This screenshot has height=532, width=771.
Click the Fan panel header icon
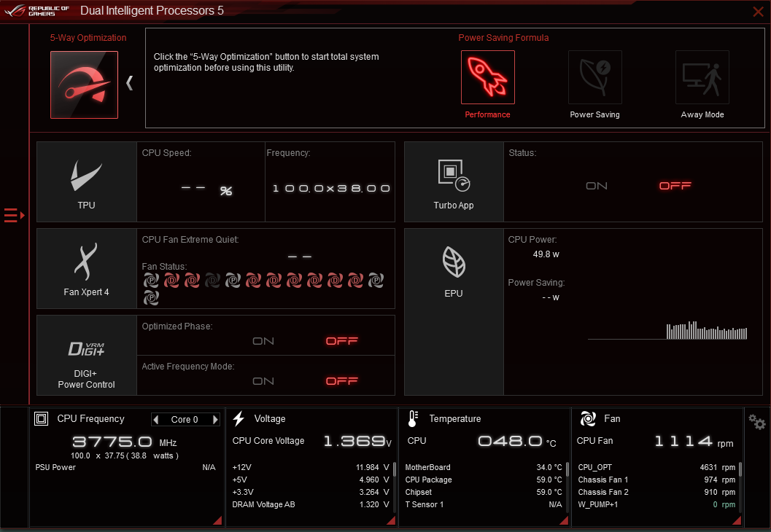[588, 418]
